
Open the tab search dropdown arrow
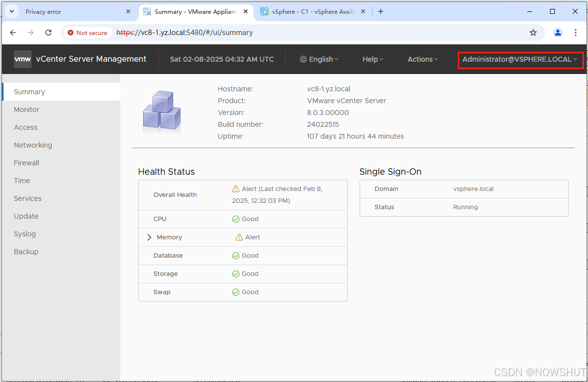tap(12, 12)
